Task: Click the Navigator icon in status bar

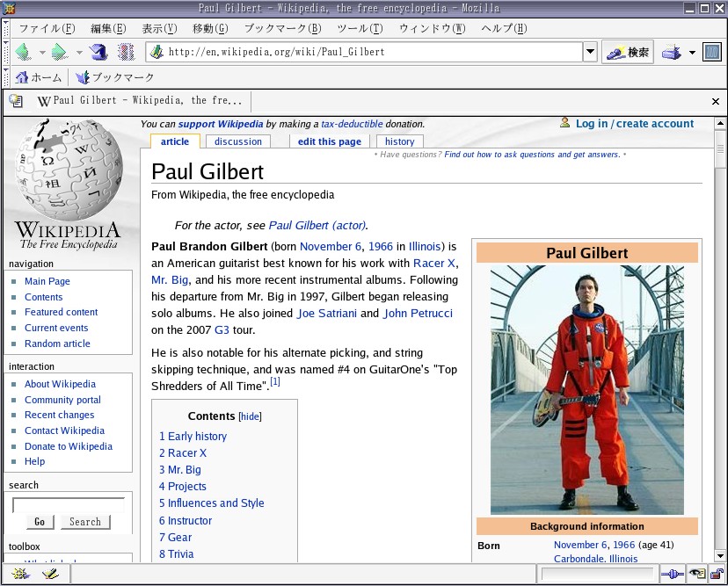Action: 20,575
